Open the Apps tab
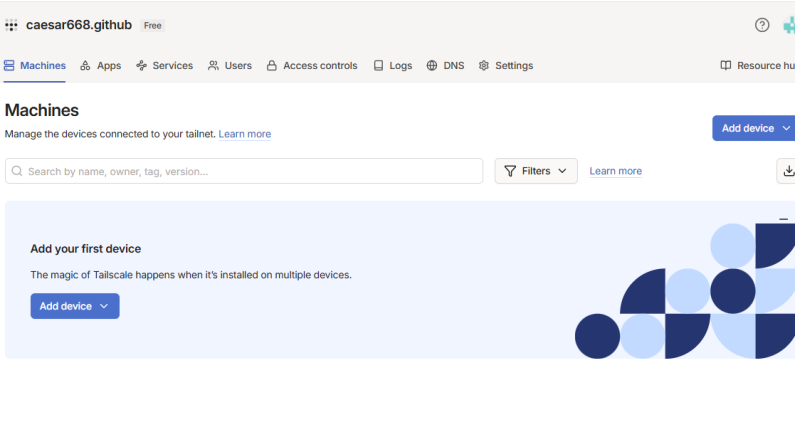The height and width of the screenshot is (447, 795). 100,65
